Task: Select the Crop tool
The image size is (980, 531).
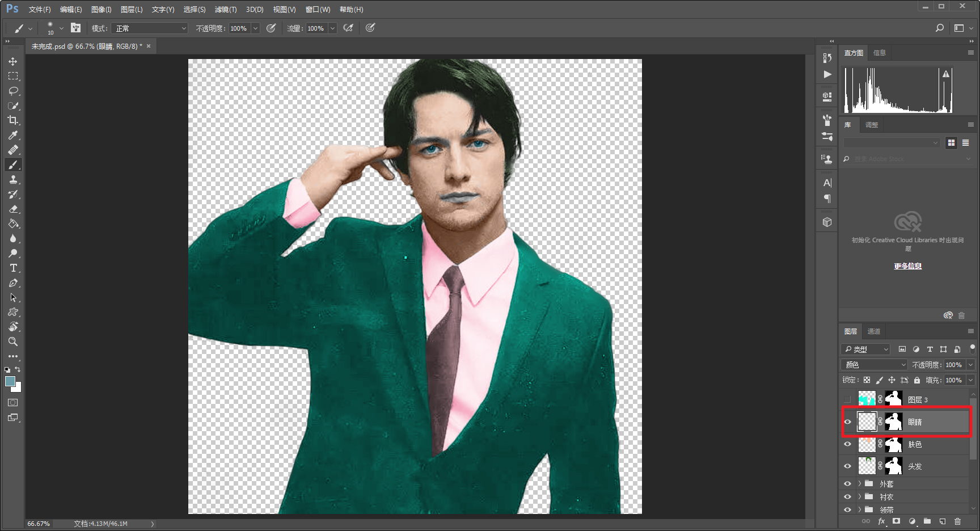Action: pyautogui.click(x=13, y=120)
